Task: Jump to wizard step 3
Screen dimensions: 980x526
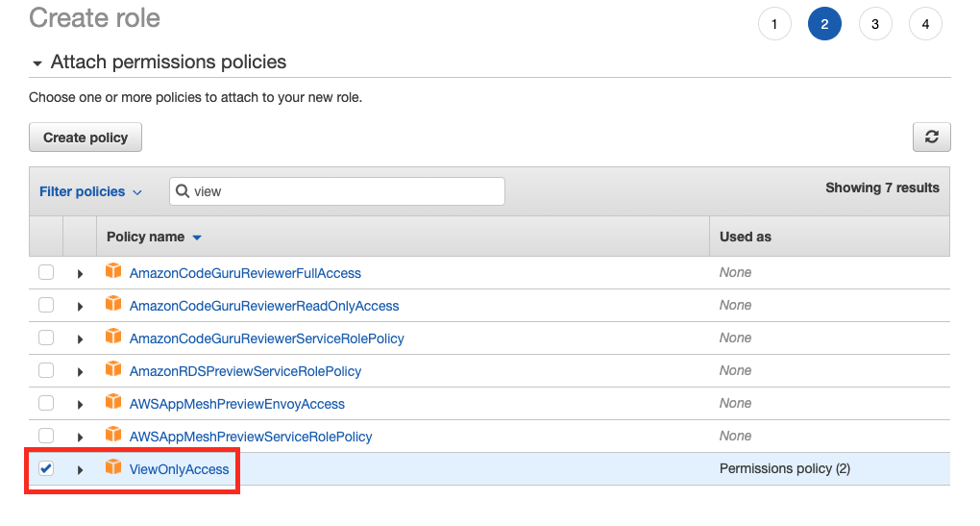Action: [875, 24]
